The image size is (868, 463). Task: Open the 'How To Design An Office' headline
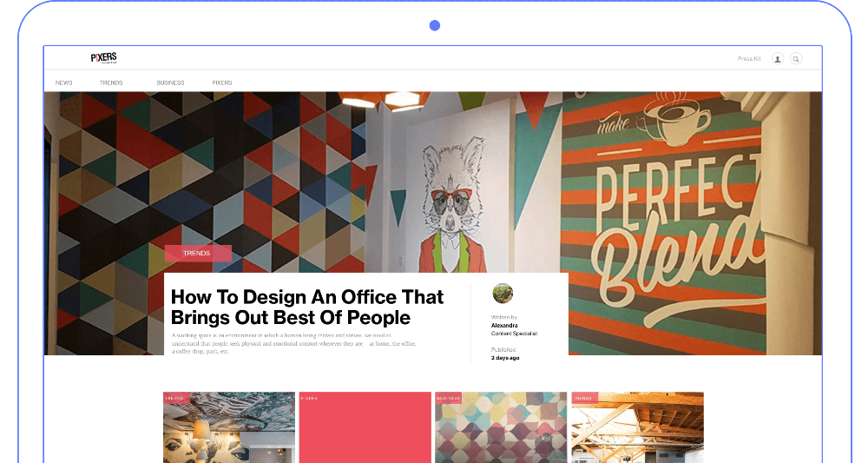(306, 308)
